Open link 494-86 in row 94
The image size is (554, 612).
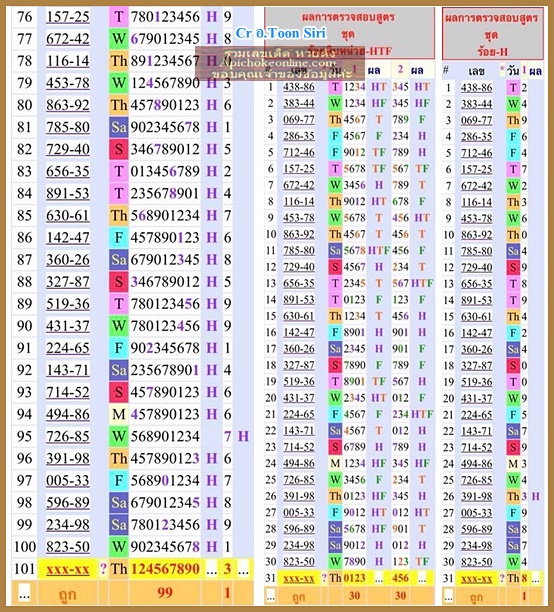[68, 414]
